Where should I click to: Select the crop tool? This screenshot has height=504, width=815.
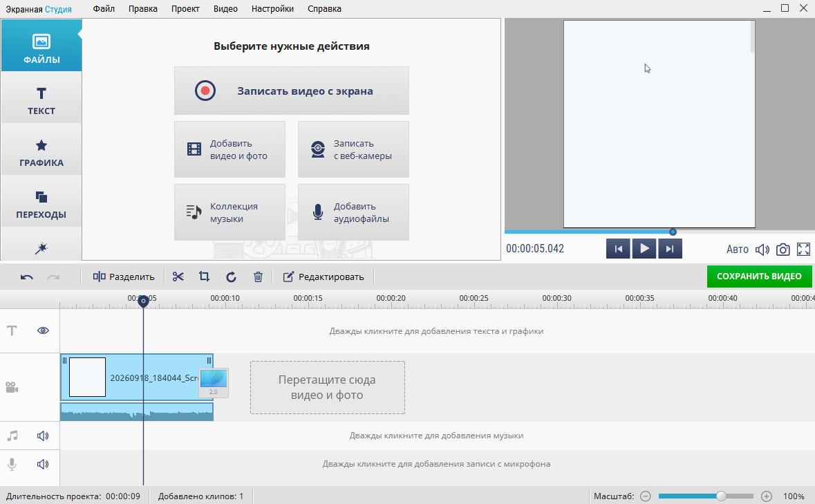205,277
